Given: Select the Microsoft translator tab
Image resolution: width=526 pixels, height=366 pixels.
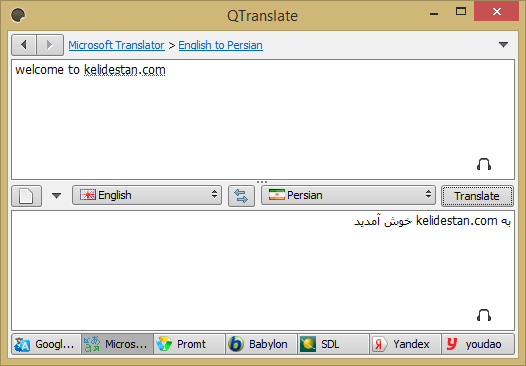Looking at the screenshot, I should click(x=117, y=344).
